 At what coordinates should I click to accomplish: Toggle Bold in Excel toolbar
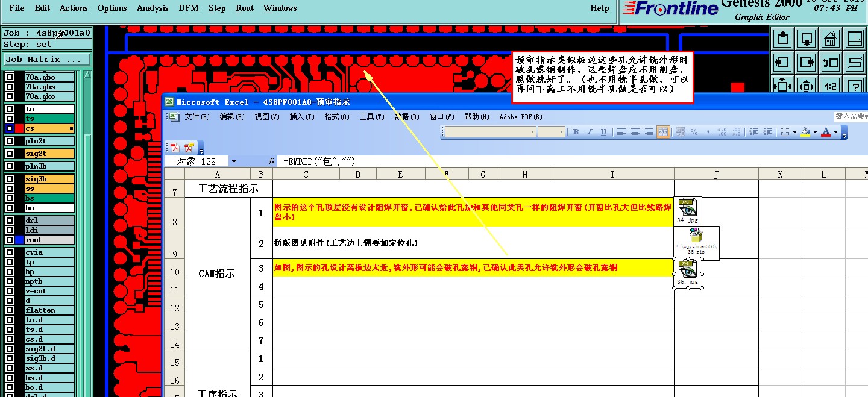coord(576,132)
